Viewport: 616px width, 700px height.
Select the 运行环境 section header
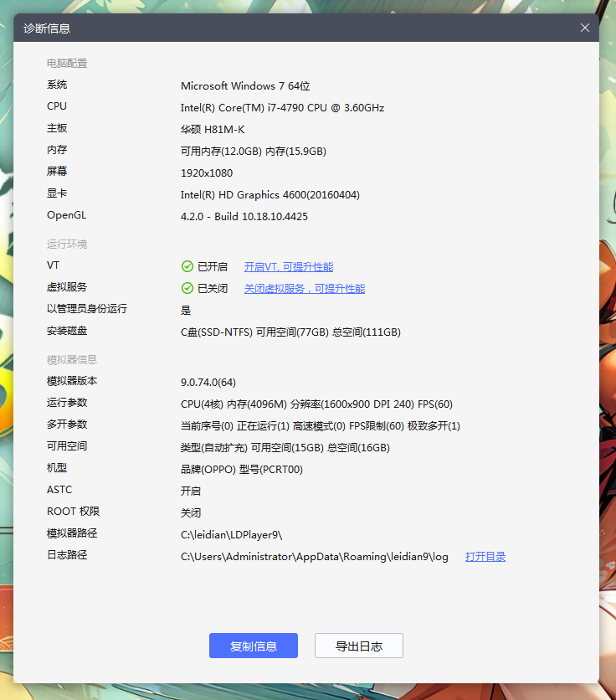pyautogui.click(x=67, y=244)
